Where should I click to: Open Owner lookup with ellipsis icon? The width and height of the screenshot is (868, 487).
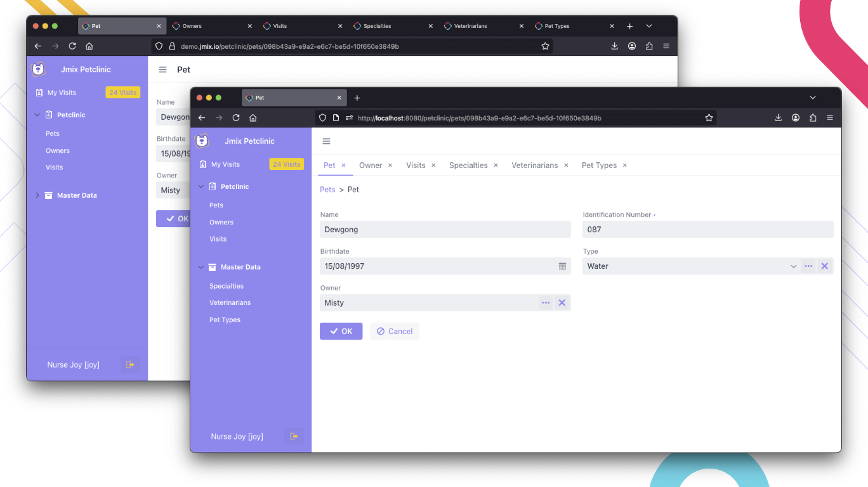pyautogui.click(x=546, y=303)
